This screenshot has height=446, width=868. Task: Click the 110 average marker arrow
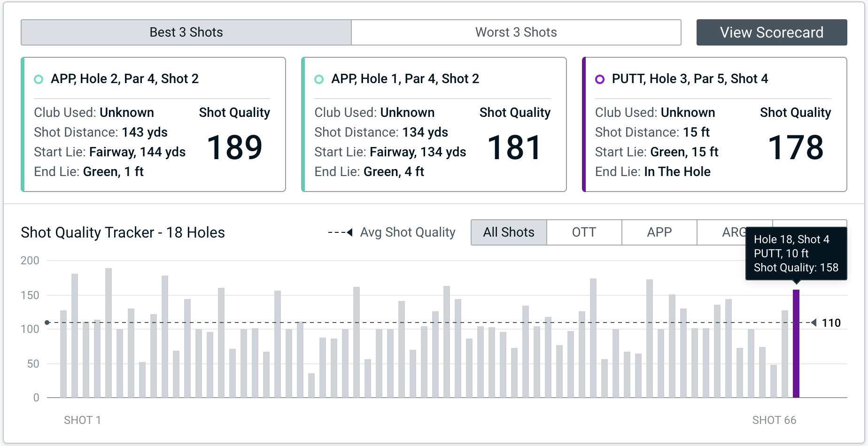point(814,323)
